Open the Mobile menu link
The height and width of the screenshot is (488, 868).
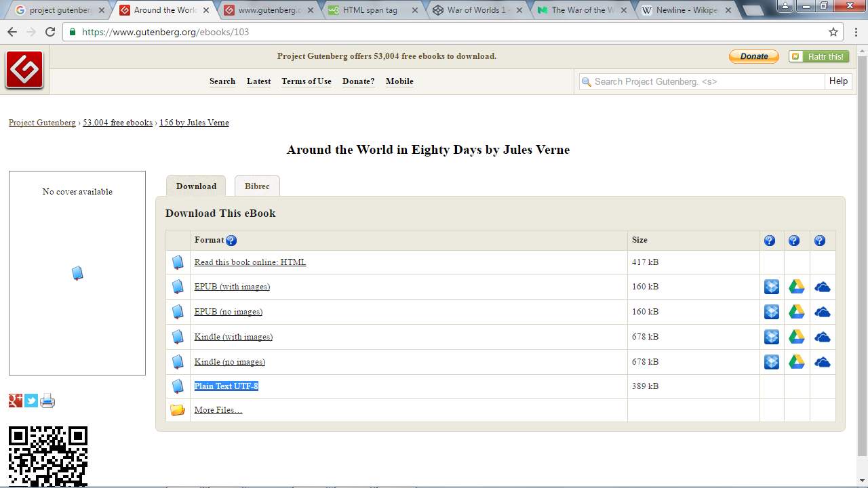399,81
